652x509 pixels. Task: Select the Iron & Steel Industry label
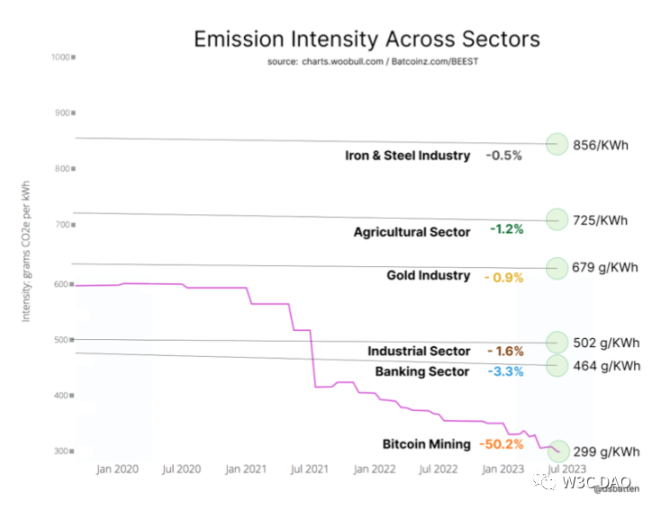point(407,155)
